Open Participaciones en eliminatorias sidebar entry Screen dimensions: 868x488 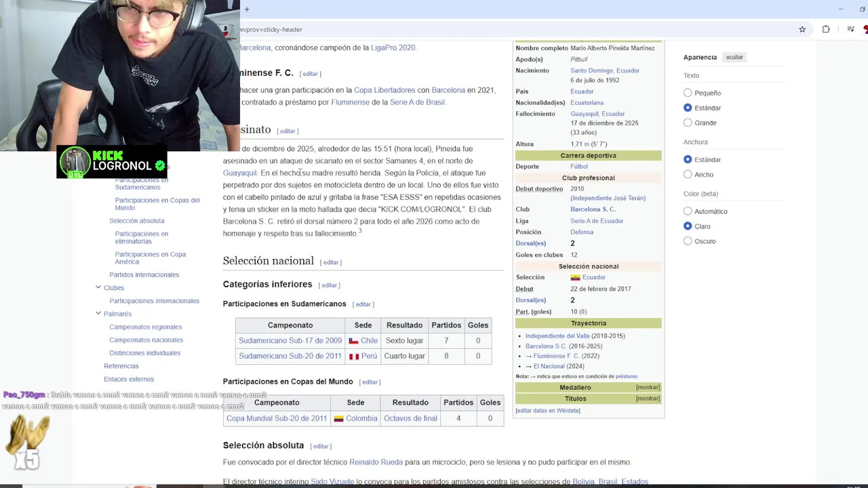[x=142, y=237]
